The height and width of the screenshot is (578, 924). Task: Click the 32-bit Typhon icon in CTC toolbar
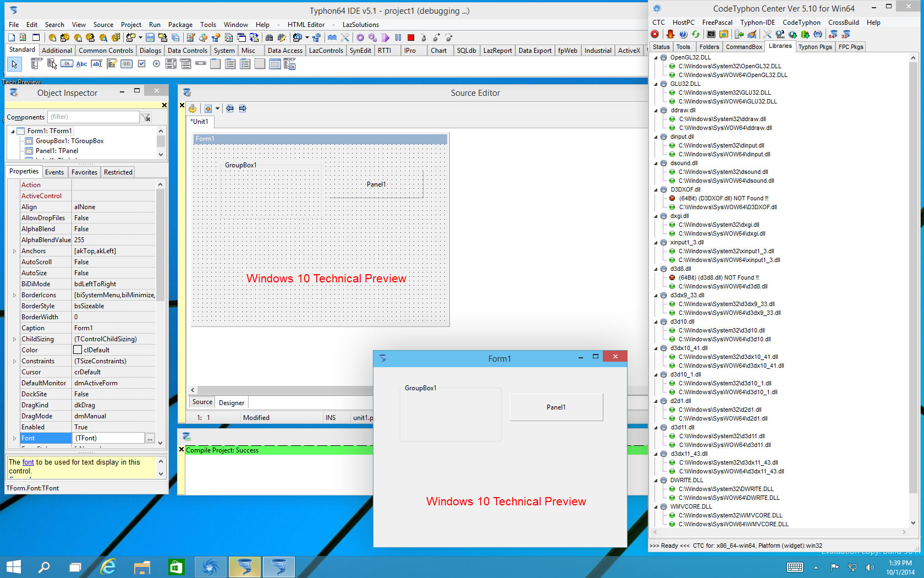[x=846, y=34]
